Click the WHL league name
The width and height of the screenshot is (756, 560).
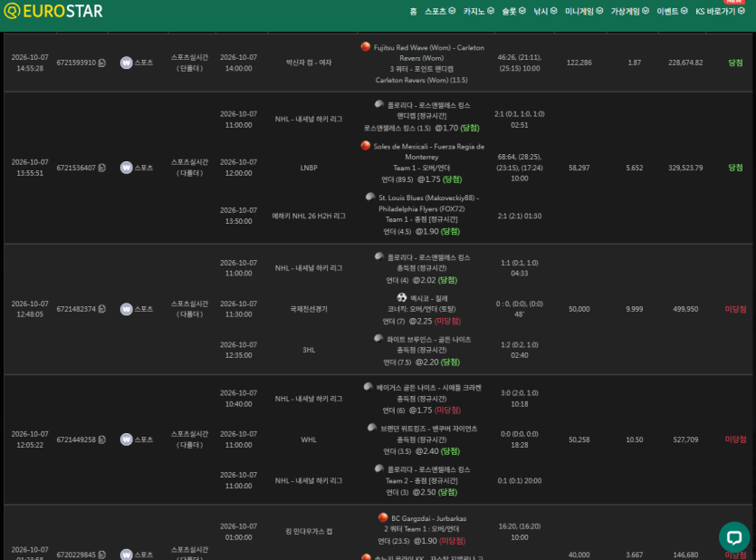tap(309, 439)
